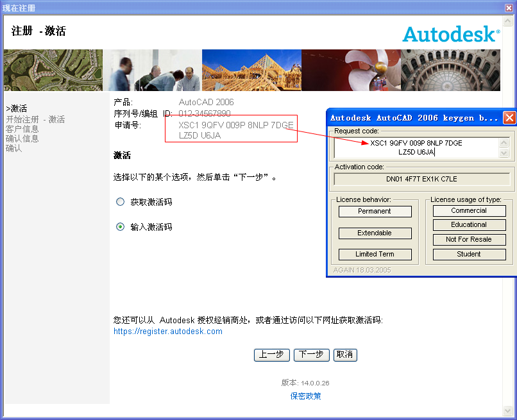The image size is (517, 420).
Task: Select the 确认信息 sidebar step
Action: 22,139
